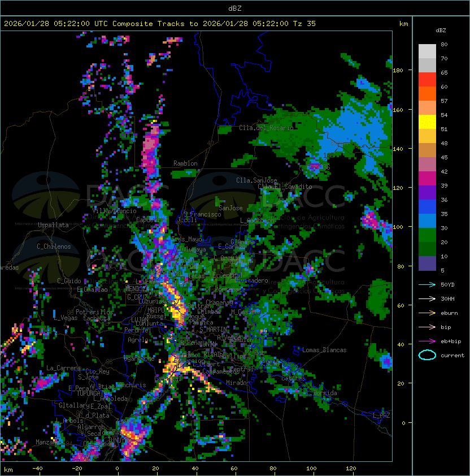Click the 'Lomas_Blancas' map label
This screenshot has height=476, width=470.
click(x=324, y=350)
